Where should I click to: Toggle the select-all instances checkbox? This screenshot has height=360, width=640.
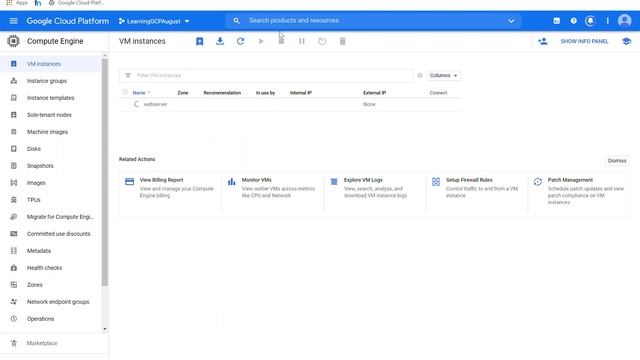click(x=125, y=92)
